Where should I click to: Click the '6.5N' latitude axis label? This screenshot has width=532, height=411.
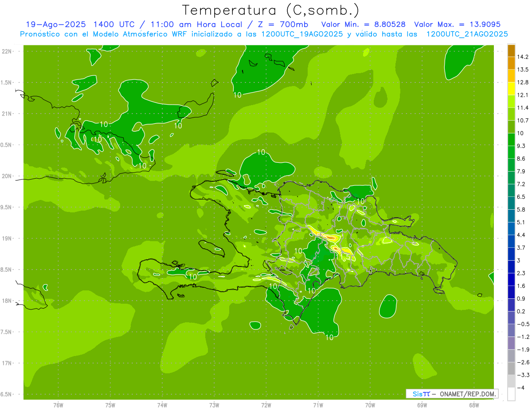(x=6, y=394)
